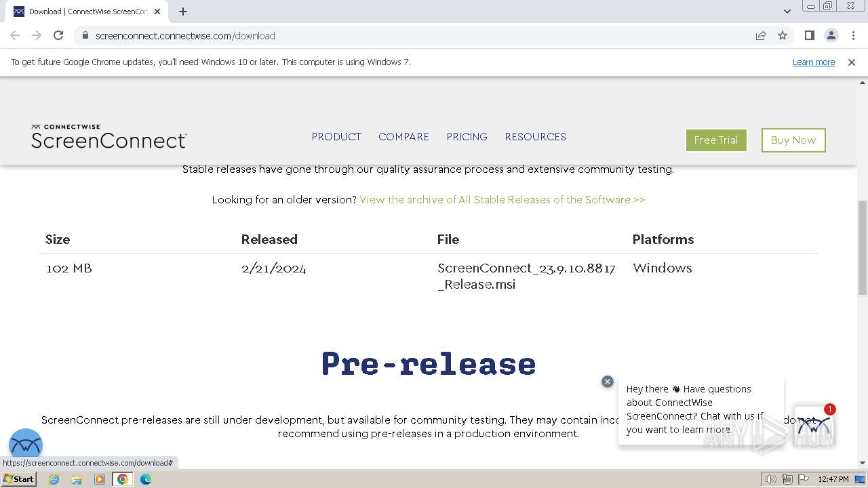This screenshot has height=488, width=868.
Task: Open the site lock info icon
Action: click(85, 36)
